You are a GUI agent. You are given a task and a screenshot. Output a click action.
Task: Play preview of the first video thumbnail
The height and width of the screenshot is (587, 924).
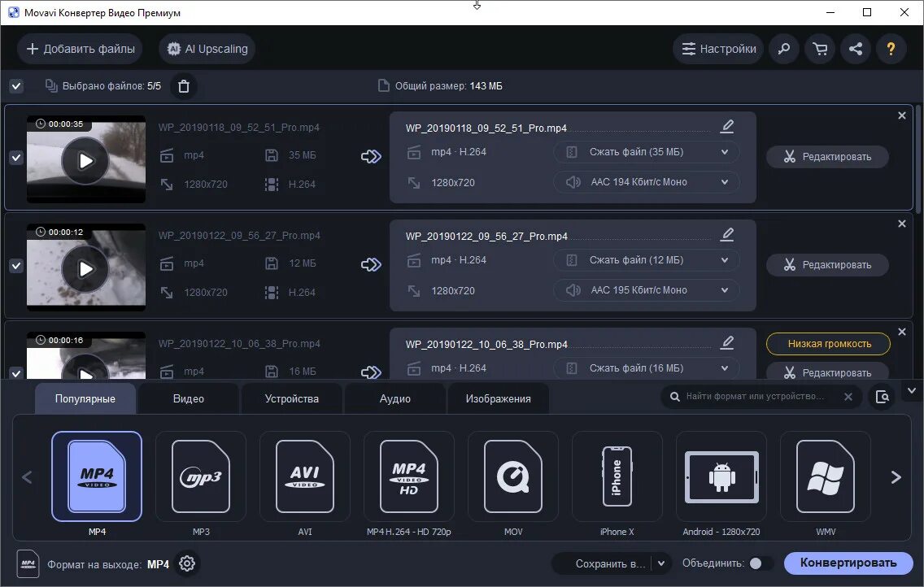85,160
